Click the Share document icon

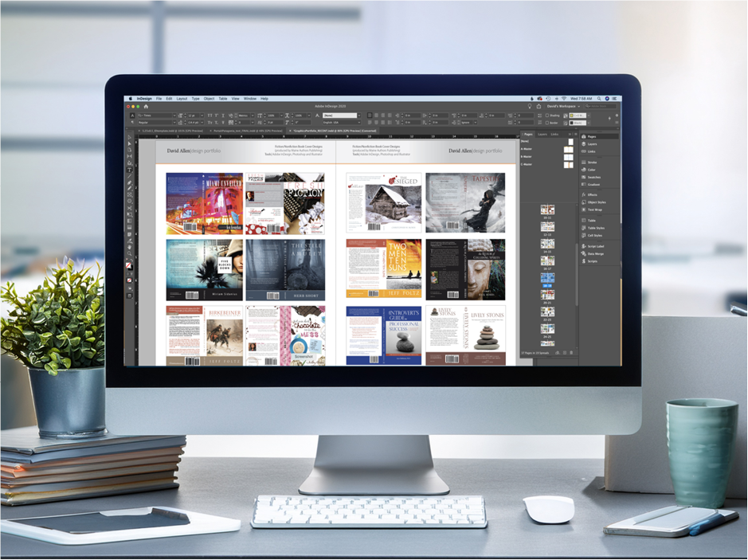click(x=538, y=107)
